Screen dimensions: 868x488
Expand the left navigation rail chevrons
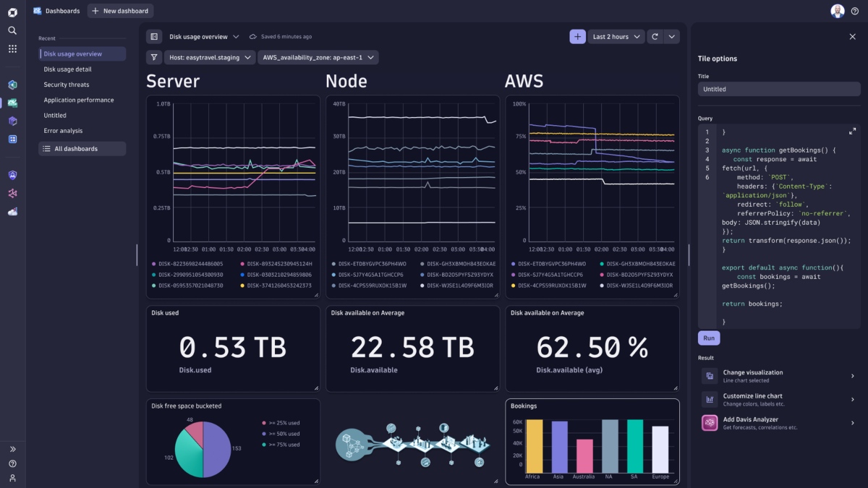point(12,449)
